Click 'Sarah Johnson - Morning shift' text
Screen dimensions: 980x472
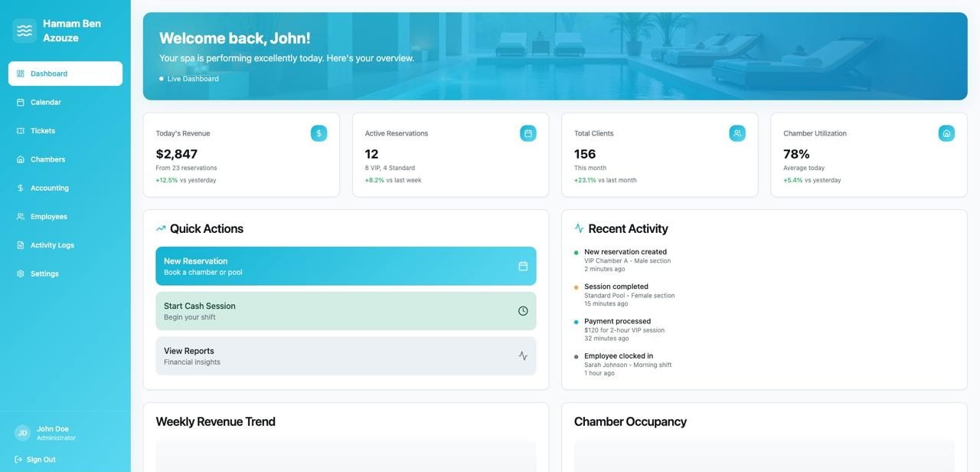pos(628,365)
